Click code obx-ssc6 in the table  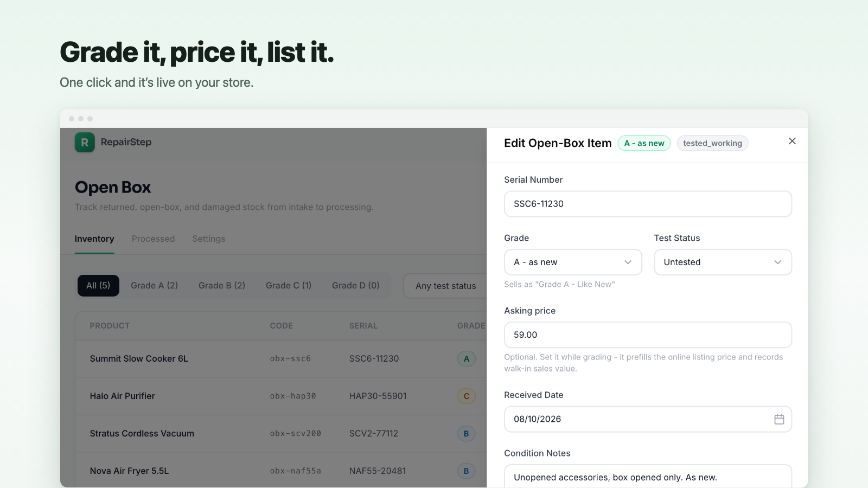pyautogui.click(x=291, y=359)
